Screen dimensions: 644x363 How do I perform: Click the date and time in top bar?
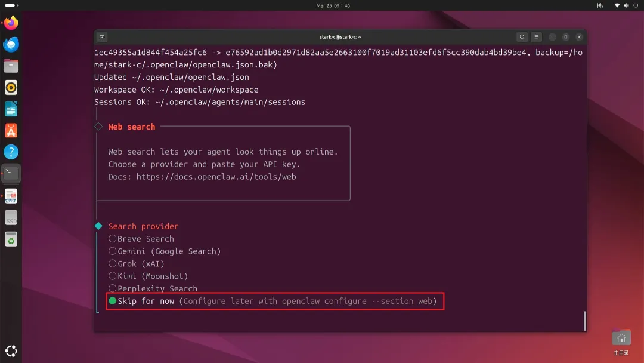(x=333, y=6)
